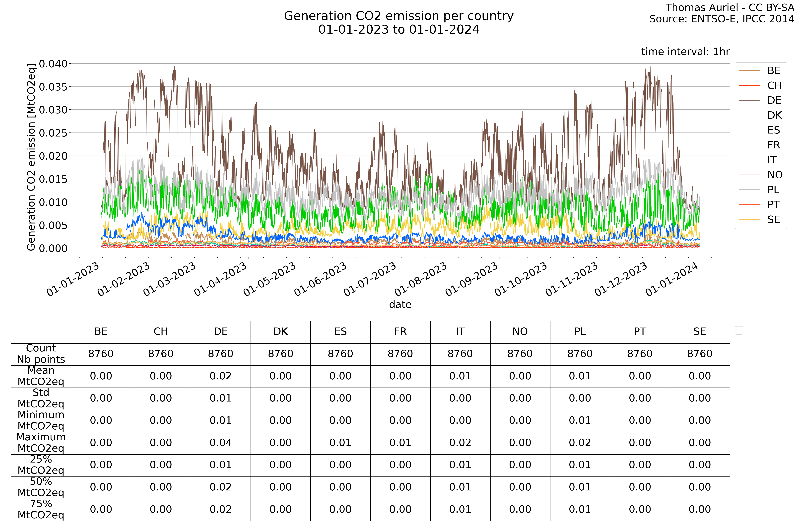
Task: Click the 01-01-2024 date tick label
Action: pos(671,279)
